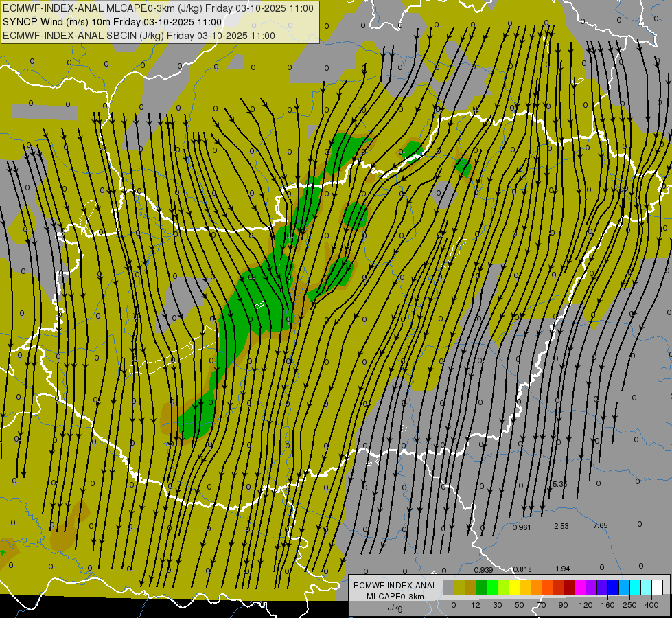The height and width of the screenshot is (618, 672).
Task: Click the white swatch at the legend end
Action: click(658, 588)
